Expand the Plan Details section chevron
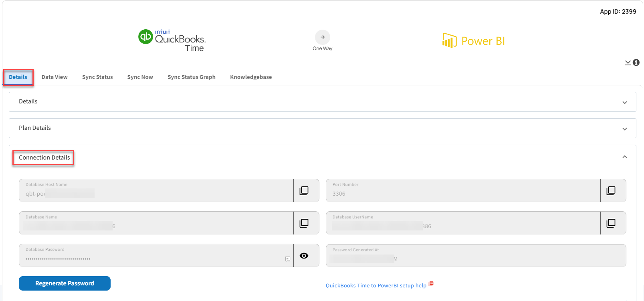The width and height of the screenshot is (644, 301). (625, 129)
